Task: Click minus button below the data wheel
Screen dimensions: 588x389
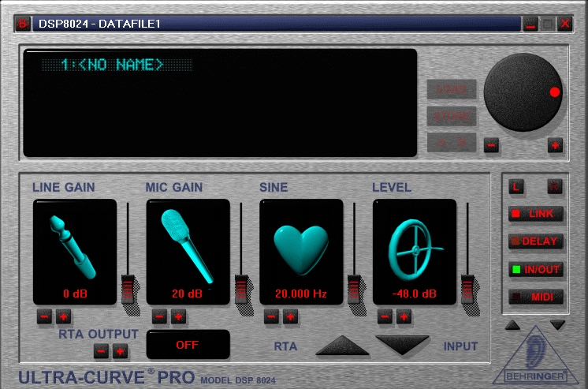Action: point(491,145)
